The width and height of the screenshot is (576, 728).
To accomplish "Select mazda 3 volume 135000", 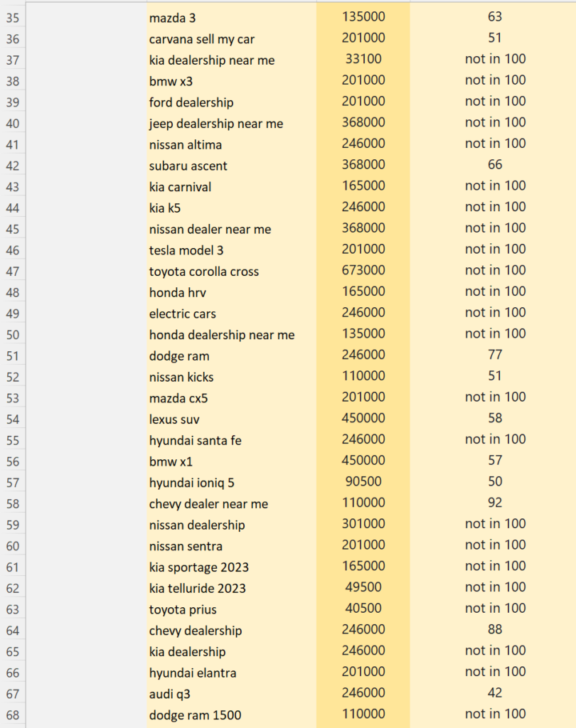I will 363,17.
